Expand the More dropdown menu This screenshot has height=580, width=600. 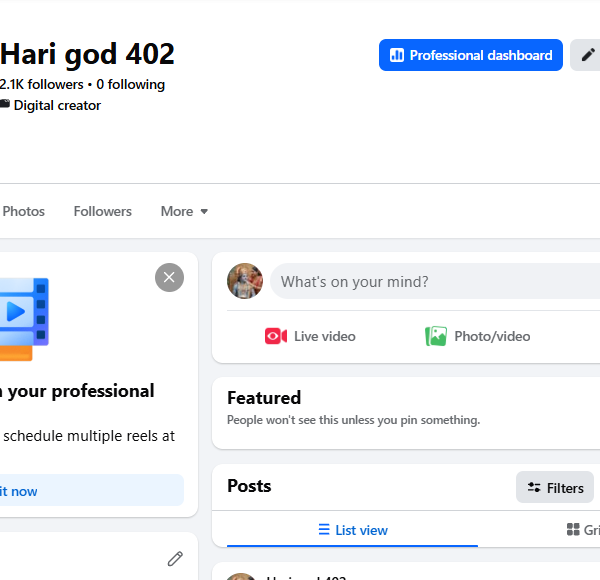[x=184, y=211]
